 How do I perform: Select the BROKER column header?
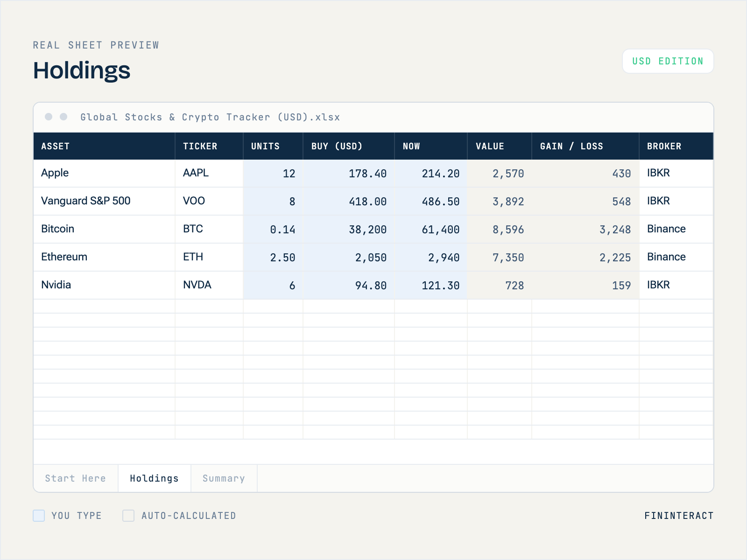pyautogui.click(x=677, y=146)
